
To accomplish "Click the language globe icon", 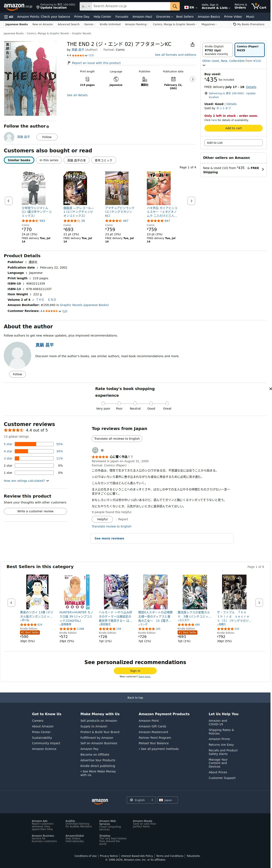I will [116, 79].
